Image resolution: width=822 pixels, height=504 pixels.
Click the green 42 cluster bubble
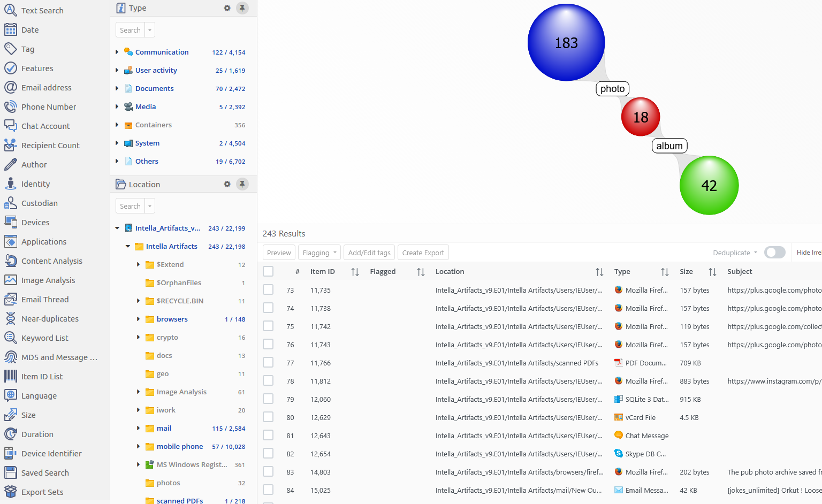(709, 186)
